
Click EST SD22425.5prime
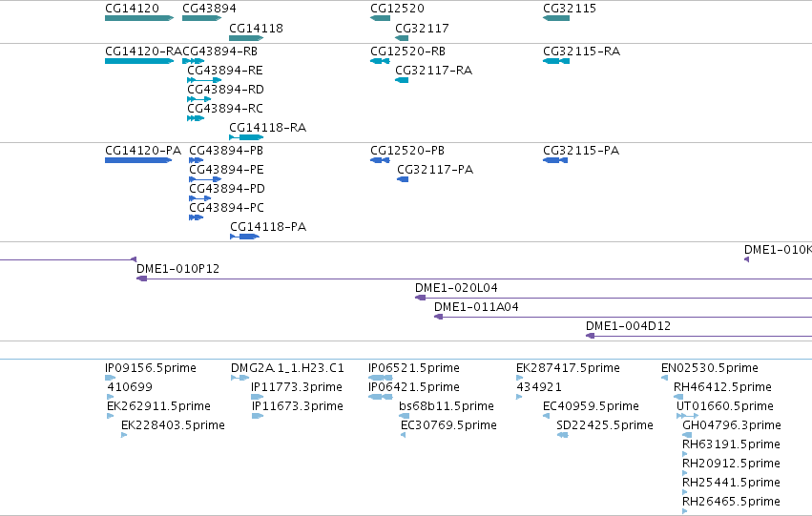562,436
